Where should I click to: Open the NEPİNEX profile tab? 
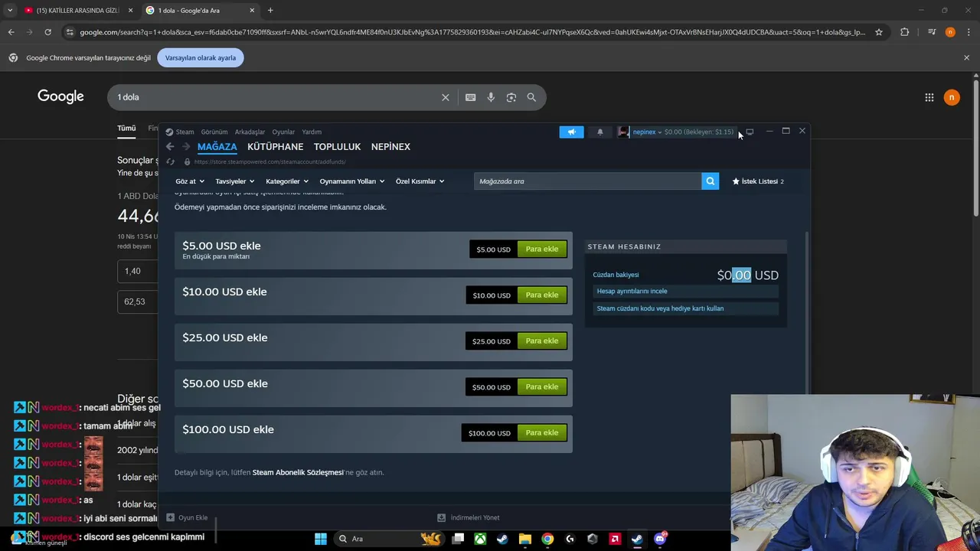(390, 147)
